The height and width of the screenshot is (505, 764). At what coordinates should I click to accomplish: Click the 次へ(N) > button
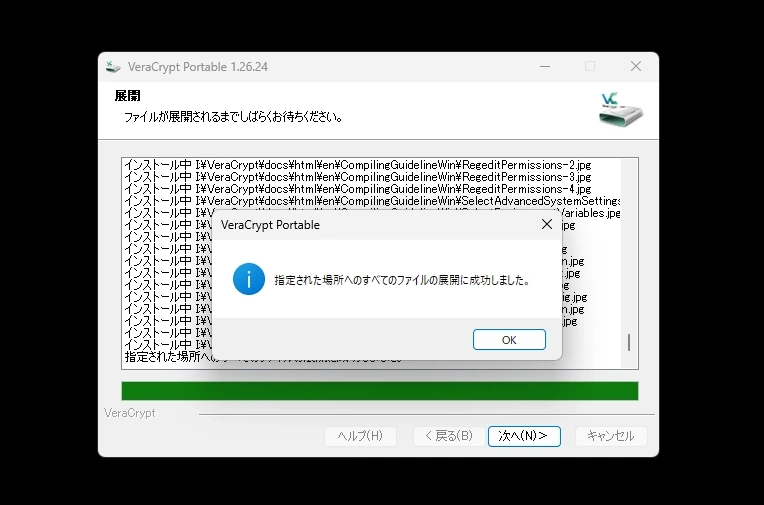(524, 436)
